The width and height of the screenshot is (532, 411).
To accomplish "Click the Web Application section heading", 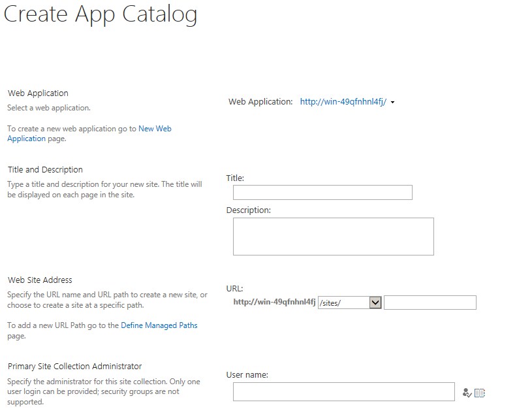I will pos(38,93).
